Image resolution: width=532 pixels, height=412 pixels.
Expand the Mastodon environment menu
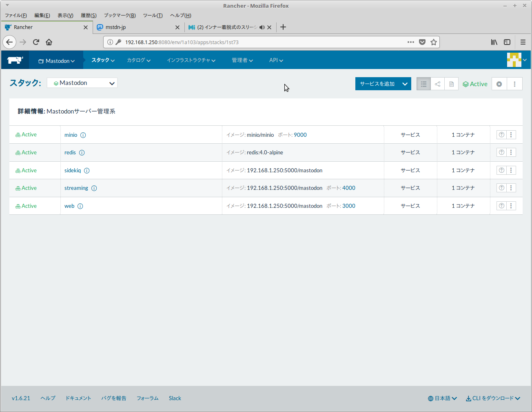[56, 61]
